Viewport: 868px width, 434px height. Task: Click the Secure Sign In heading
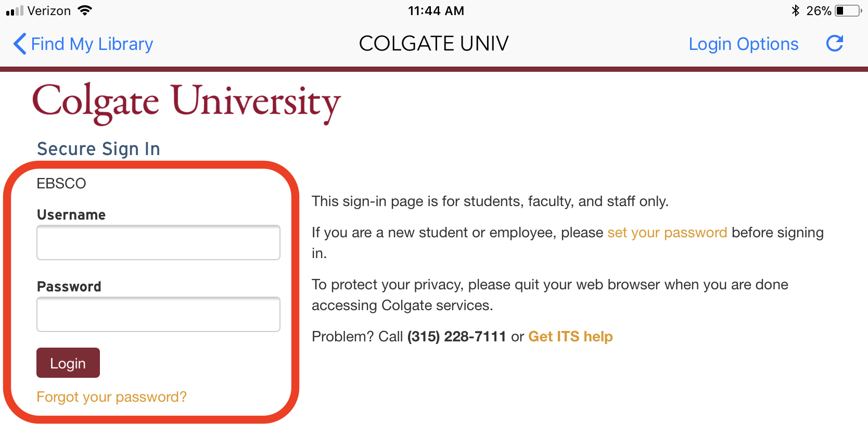point(98,149)
